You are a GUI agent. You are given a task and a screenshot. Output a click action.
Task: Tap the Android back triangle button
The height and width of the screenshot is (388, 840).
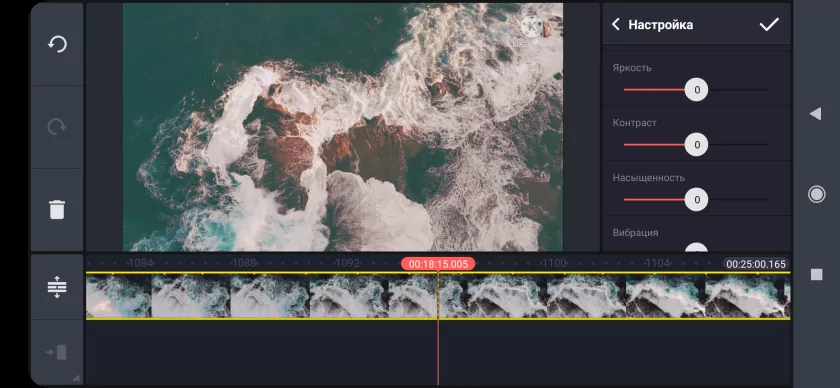[x=815, y=114]
